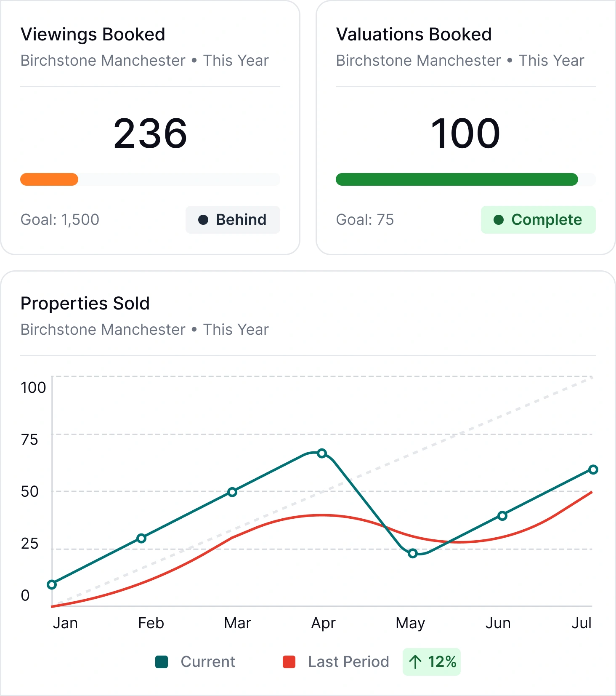Click the orange status dot in Behind badge
Screen dimensions: 616x696
[204, 219]
